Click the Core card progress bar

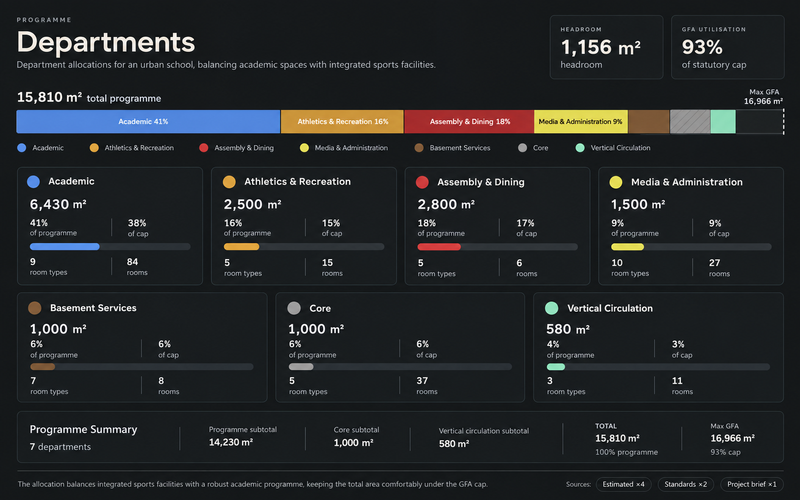click(x=400, y=366)
